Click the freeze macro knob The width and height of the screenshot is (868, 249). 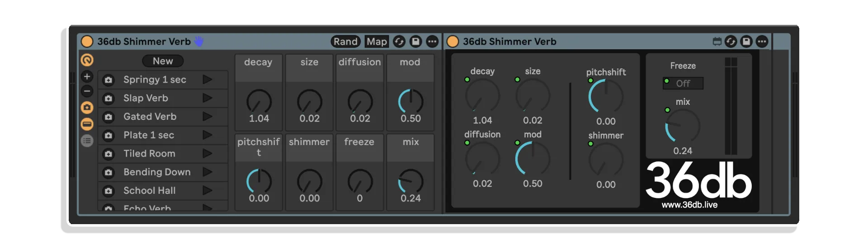360,181
